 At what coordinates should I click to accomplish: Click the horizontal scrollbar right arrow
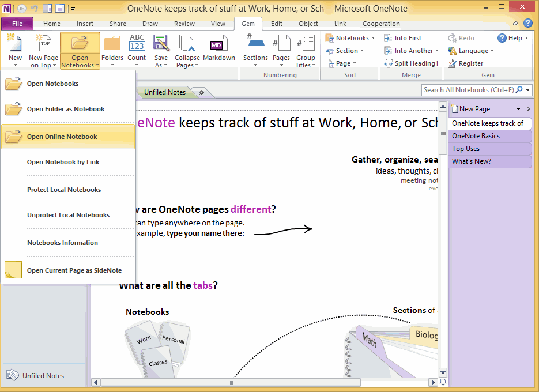(433, 382)
